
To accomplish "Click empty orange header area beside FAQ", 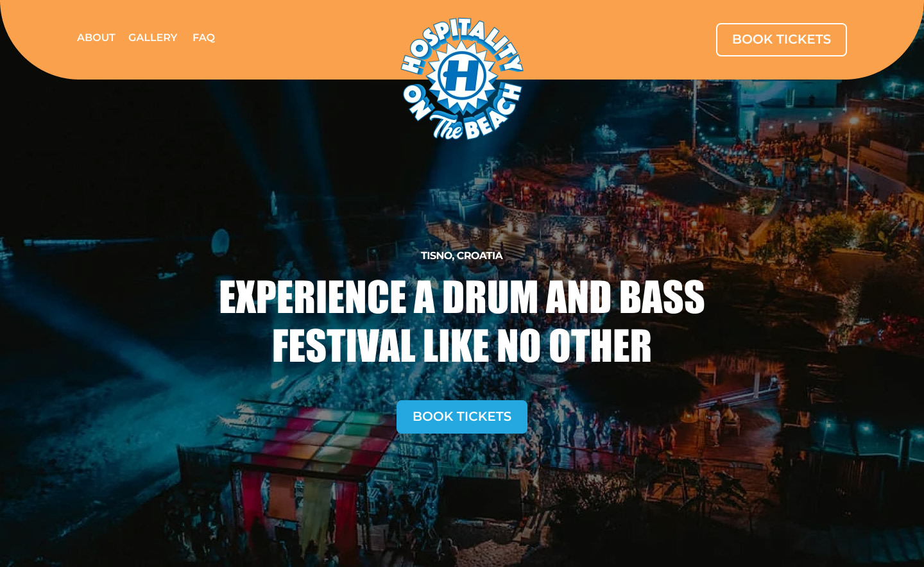I will 302,38.
